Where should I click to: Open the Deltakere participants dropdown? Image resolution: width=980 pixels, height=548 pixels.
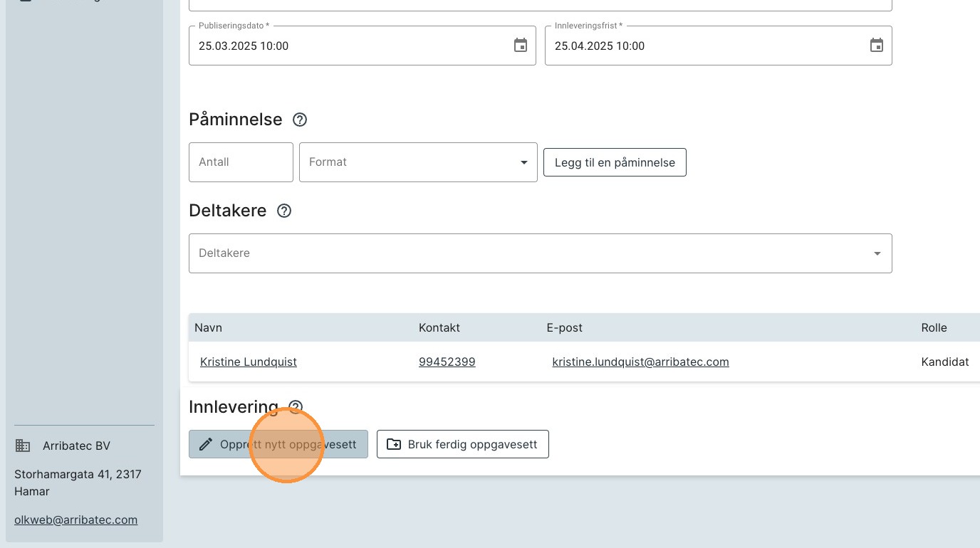coord(877,253)
